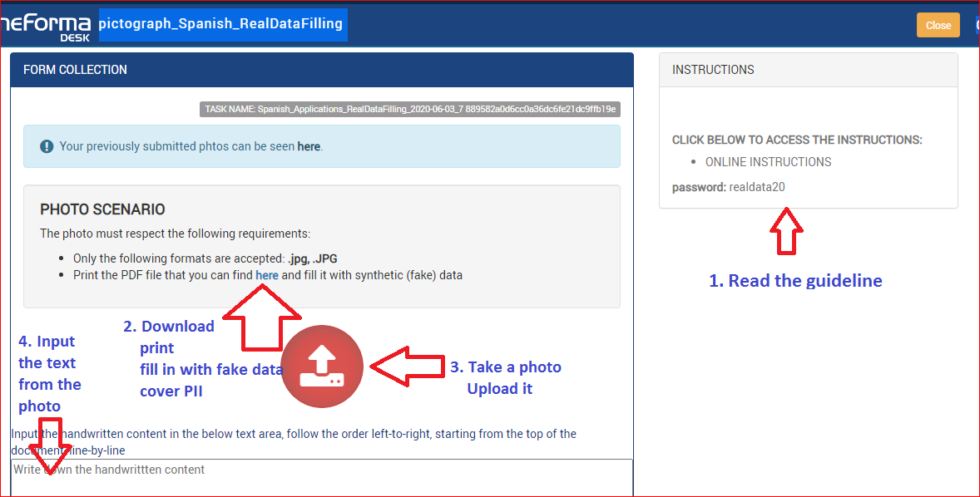
Task: Open the ONLINE INSTRUCTIONS link
Action: click(x=768, y=162)
